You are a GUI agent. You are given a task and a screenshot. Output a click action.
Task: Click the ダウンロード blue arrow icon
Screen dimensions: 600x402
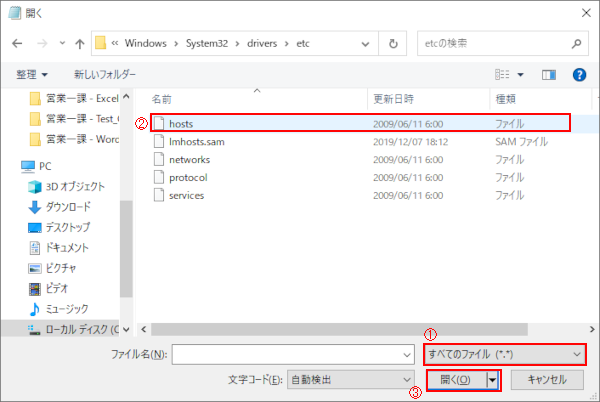[x=34, y=207]
